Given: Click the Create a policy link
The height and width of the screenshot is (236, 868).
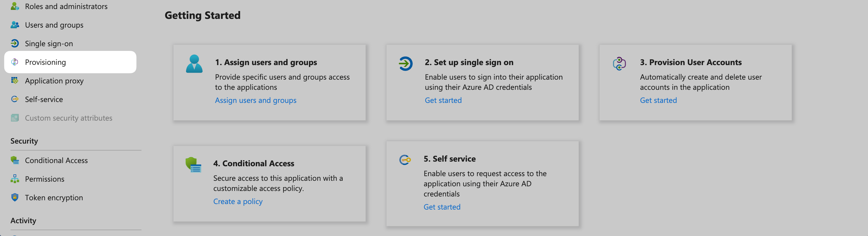Looking at the screenshot, I should click(238, 201).
